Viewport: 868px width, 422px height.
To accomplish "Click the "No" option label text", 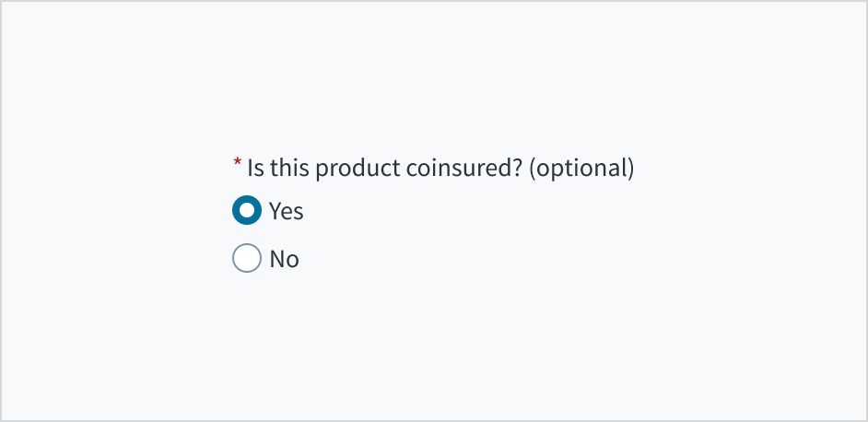I will pyautogui.click(x=284, y=260).
